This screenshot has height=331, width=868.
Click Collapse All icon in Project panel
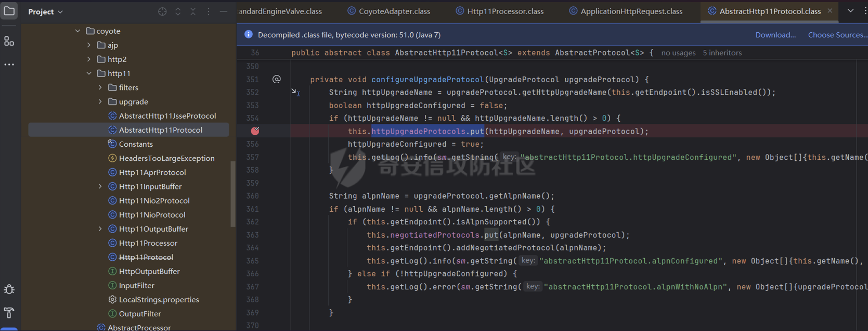click(193, 11)
